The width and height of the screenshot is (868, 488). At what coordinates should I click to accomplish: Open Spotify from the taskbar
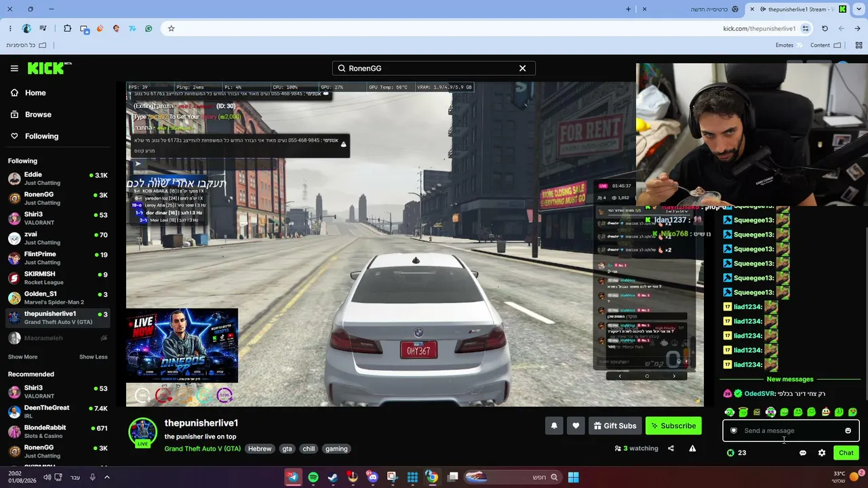click(313, 477)
